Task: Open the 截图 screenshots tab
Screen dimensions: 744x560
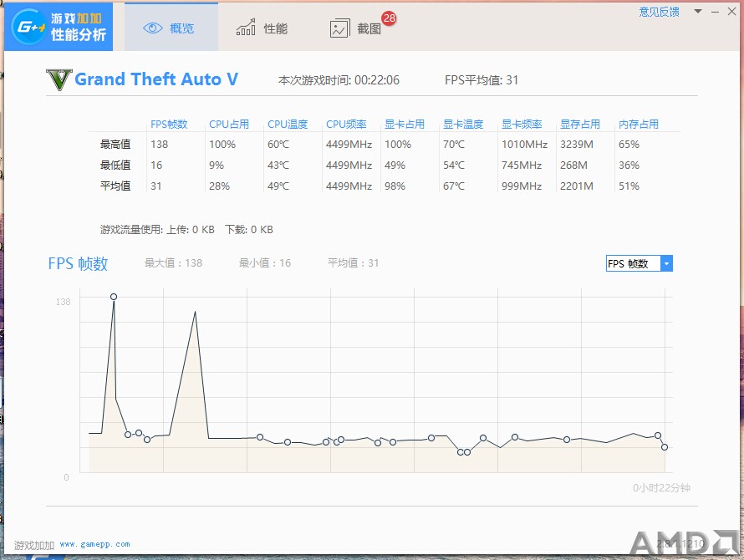Action: [x=356, y=28]
